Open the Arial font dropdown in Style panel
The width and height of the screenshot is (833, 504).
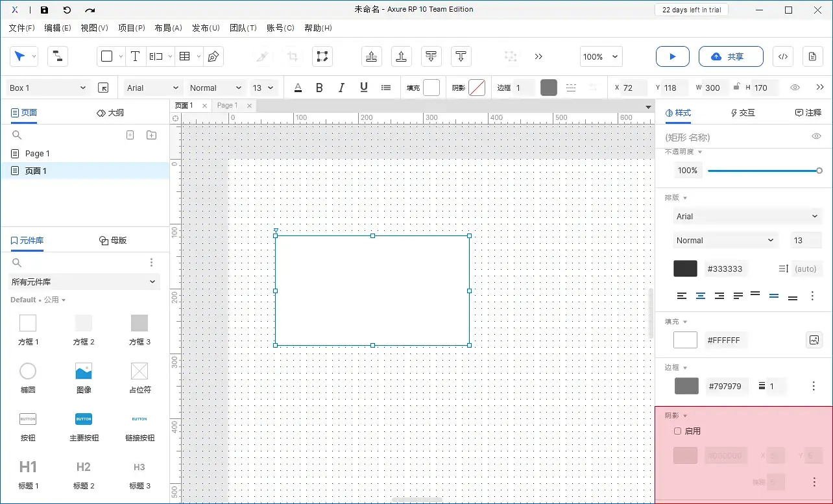(747, 216)
